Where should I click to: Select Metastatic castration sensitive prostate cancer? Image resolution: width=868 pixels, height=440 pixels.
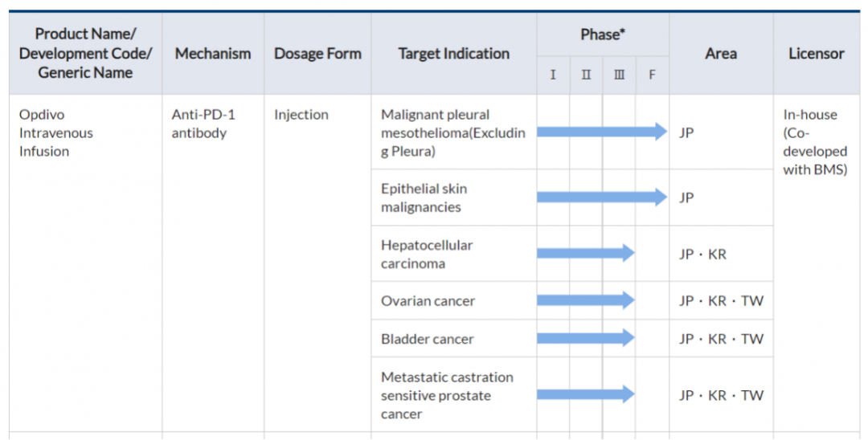(447, 395)
